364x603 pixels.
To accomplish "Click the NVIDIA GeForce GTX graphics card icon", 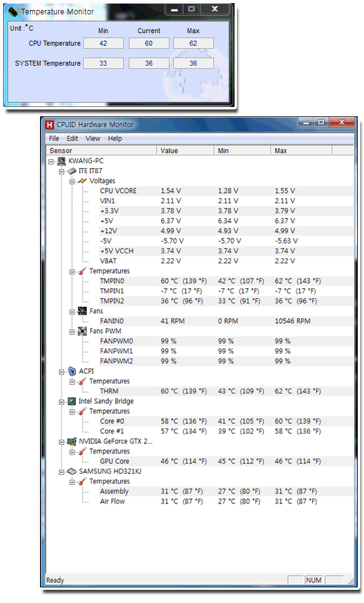I will tap(72, 441).
